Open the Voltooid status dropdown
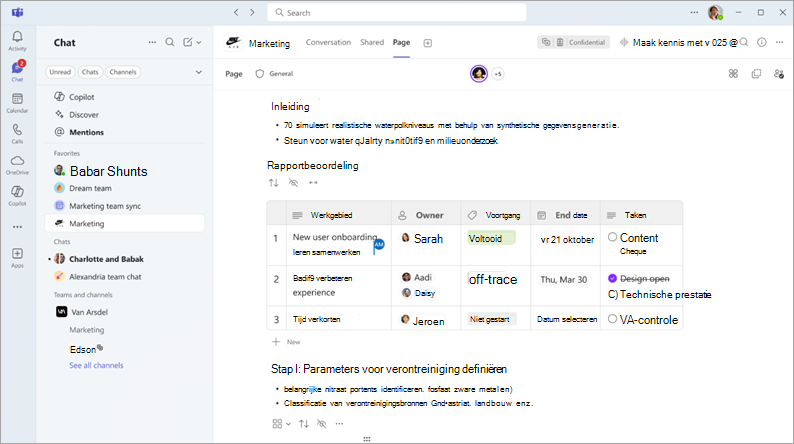Screen dimensions: 794x444 tap(491, 238)
